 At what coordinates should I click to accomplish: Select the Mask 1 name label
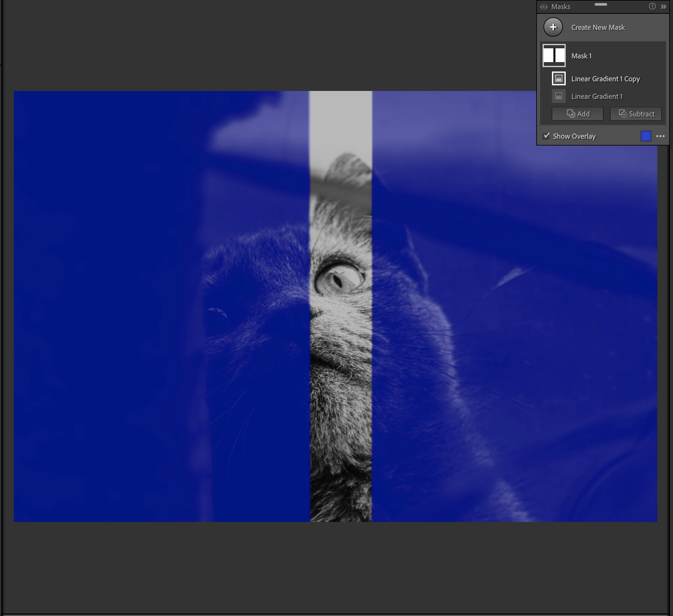point(581,56)
